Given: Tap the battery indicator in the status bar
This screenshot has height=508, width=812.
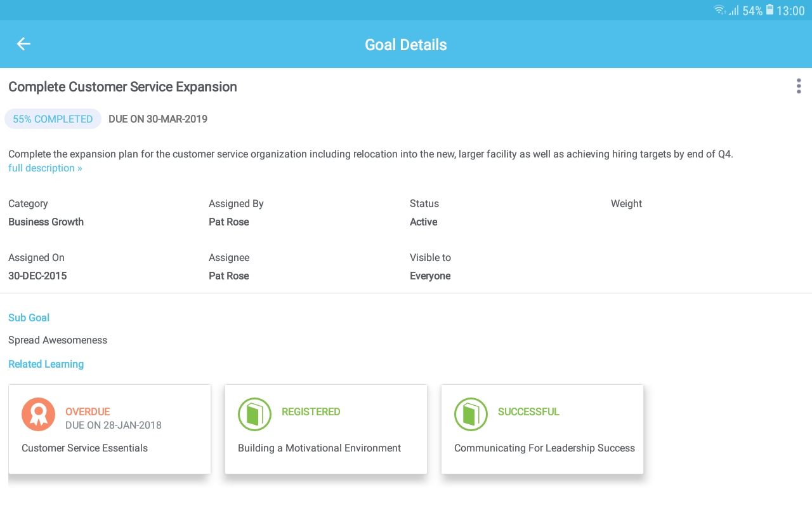Looking at the screenshot, I should click(768, 10).
